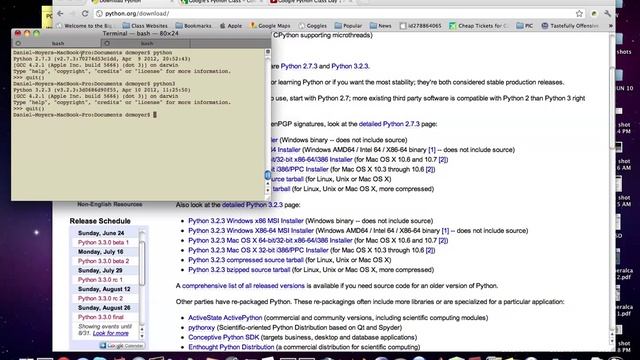Viewport: 640px width, 360px height.
Task: Download Python 3.2.3 Windows x86 MSI Installer
Action: [246, 221]
